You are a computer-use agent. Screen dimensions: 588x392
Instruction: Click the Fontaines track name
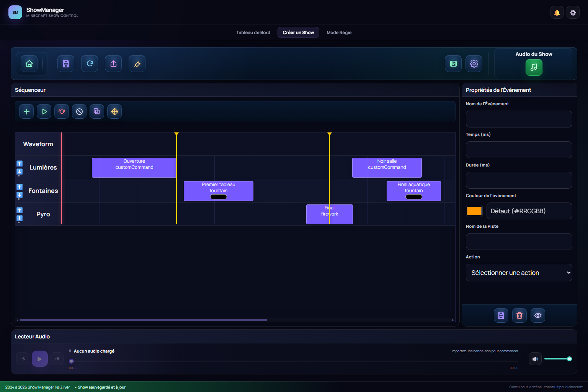43,191
